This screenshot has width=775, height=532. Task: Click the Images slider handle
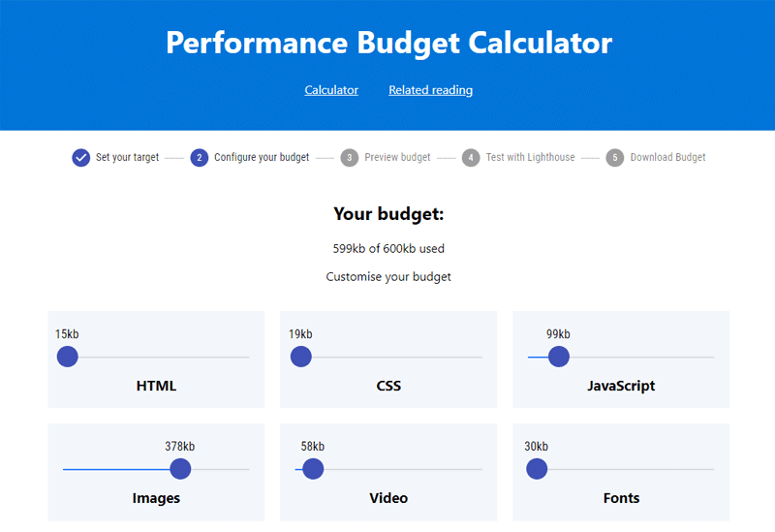pyautogui.click(x=180, y=469)
